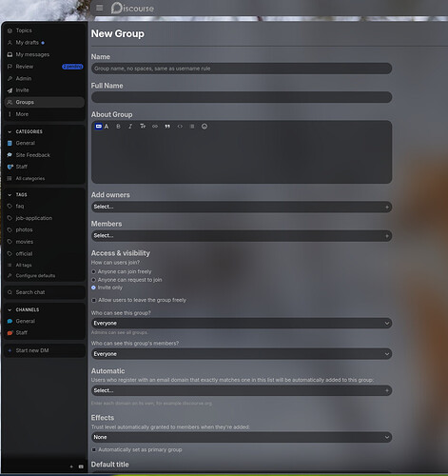Click the group Name input field

pyautogui.click(x=242, y=69)
